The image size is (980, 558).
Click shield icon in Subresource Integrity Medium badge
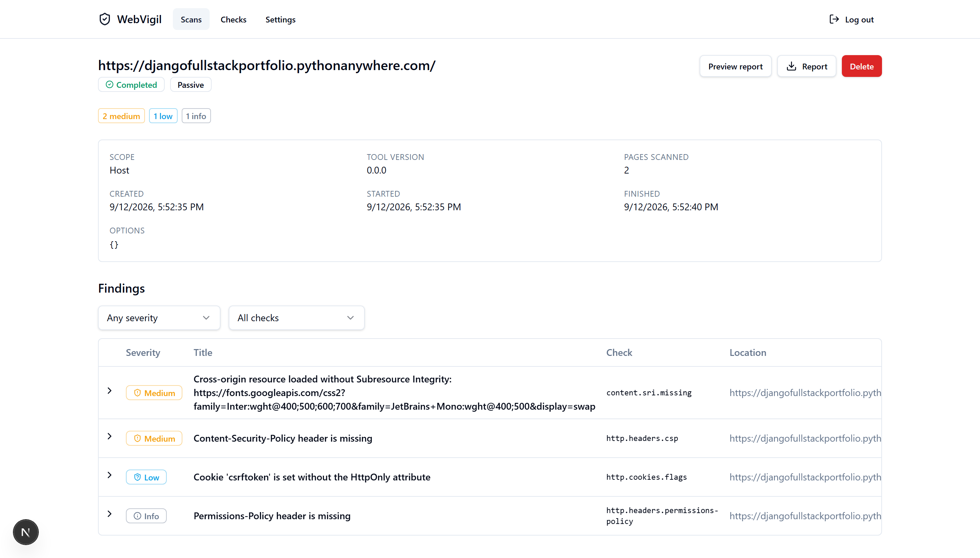[x=137, y=393]
